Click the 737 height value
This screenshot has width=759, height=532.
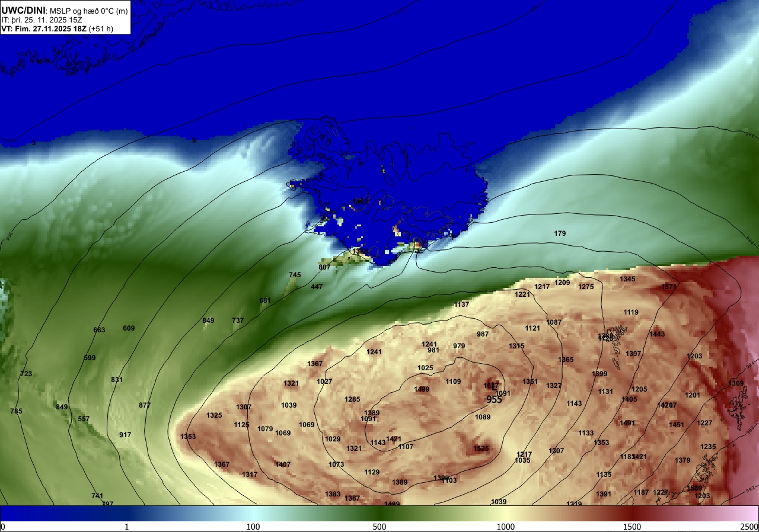(x=238, y=321)
